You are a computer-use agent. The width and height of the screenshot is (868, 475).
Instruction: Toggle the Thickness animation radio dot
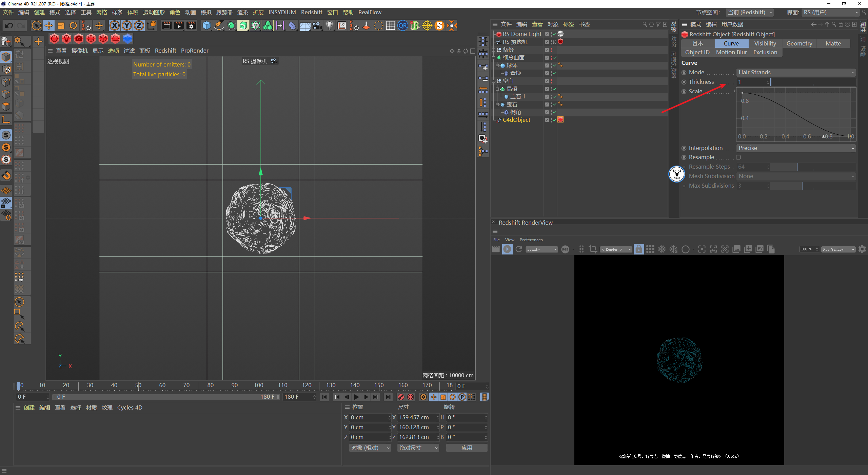point(684,82)
